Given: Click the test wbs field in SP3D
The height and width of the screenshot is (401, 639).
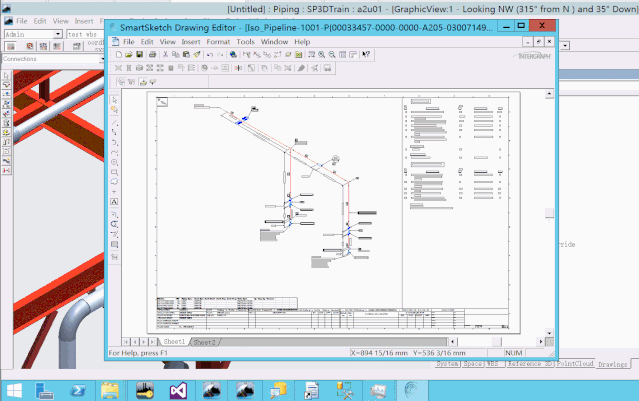Looking at the screenshot, I should [84, 34].
